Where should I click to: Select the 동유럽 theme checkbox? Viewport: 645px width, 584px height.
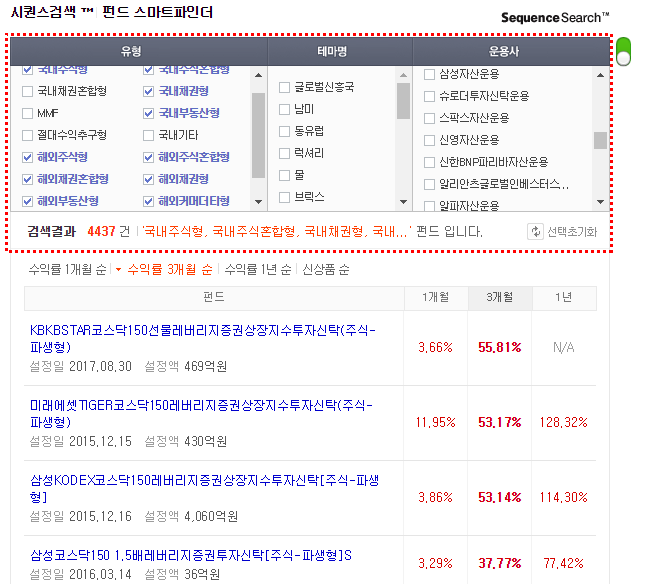tap(284, 131)
